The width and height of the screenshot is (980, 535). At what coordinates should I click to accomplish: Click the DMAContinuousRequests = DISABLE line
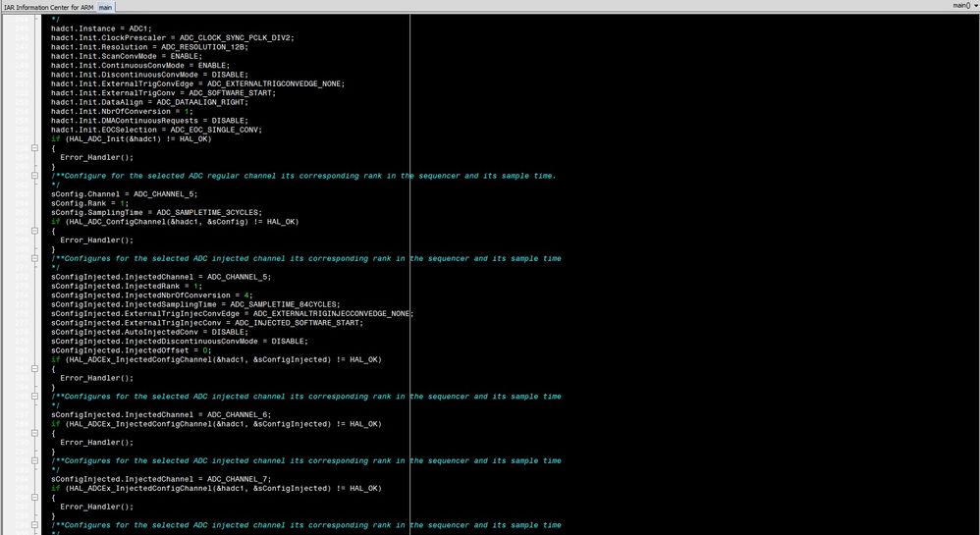[149, 121]
